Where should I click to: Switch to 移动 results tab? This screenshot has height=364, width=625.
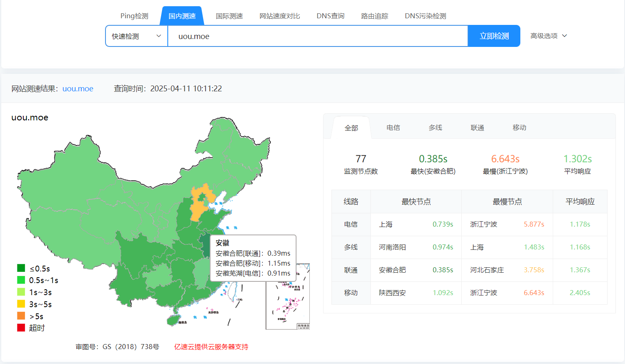coord(519,127)
